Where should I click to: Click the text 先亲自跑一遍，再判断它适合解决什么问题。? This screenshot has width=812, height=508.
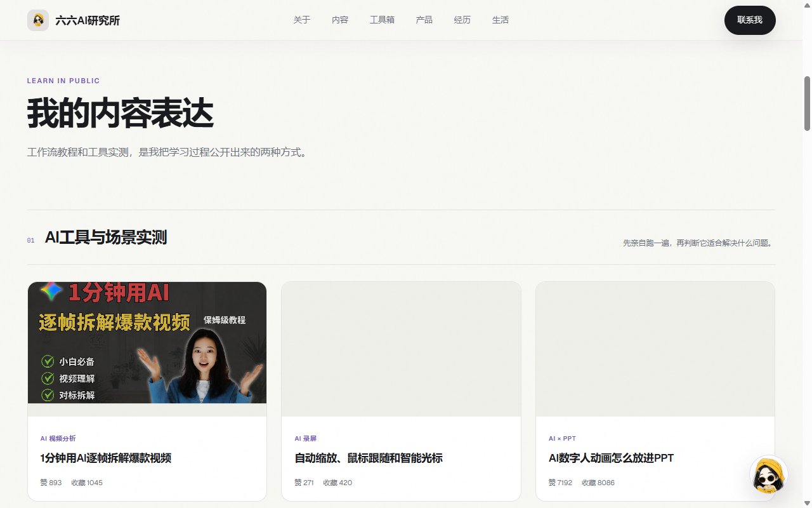tap(698, 243)
